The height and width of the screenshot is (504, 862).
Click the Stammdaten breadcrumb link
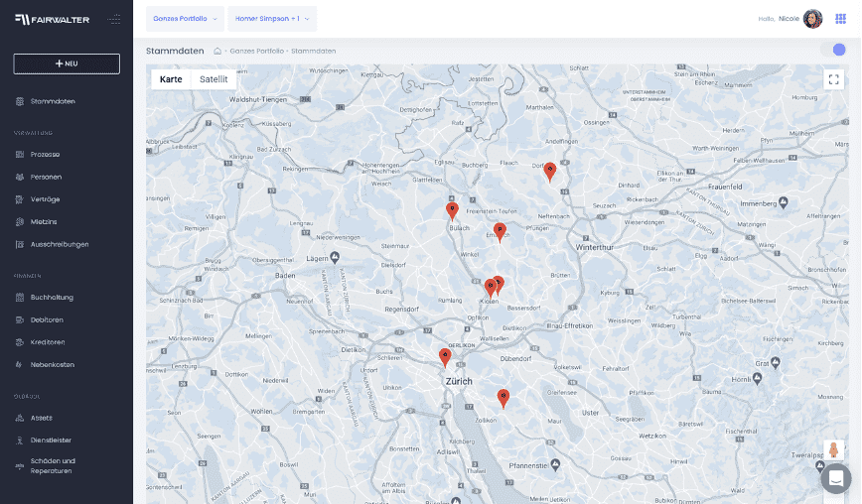click(314, 51)
